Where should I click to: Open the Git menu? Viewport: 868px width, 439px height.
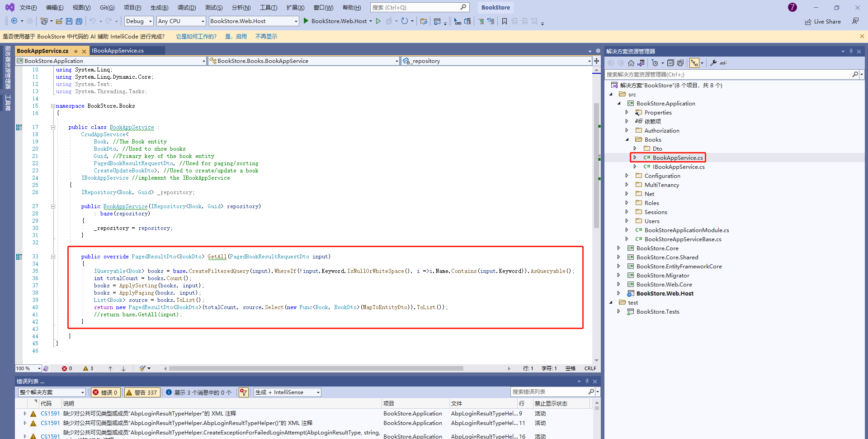coord(107,8)
